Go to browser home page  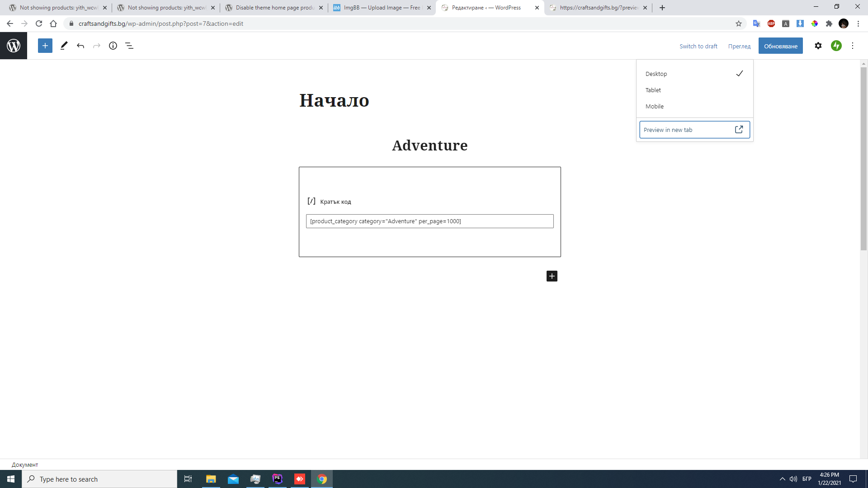[x=53, y=23]
